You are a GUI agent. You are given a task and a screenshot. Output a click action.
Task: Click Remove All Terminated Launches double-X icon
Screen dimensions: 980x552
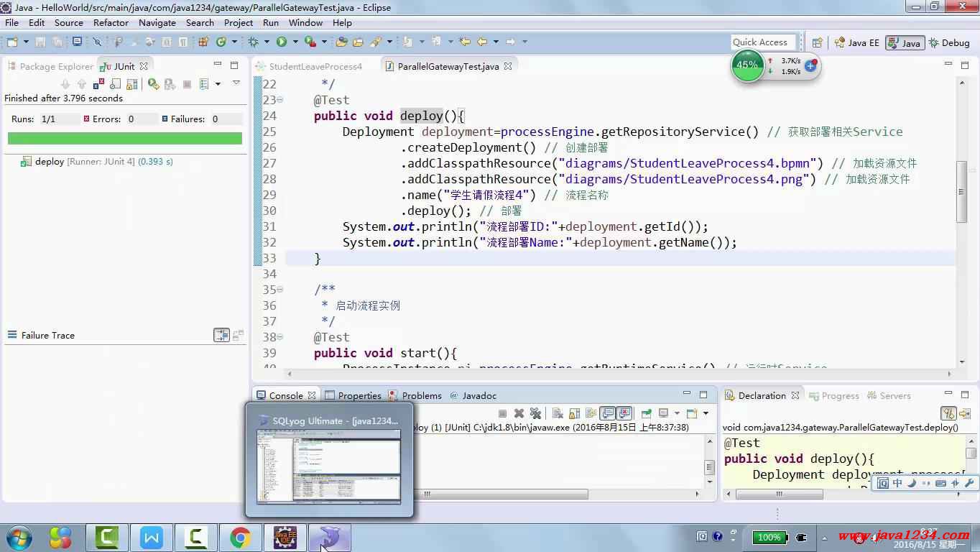point(535,413)
